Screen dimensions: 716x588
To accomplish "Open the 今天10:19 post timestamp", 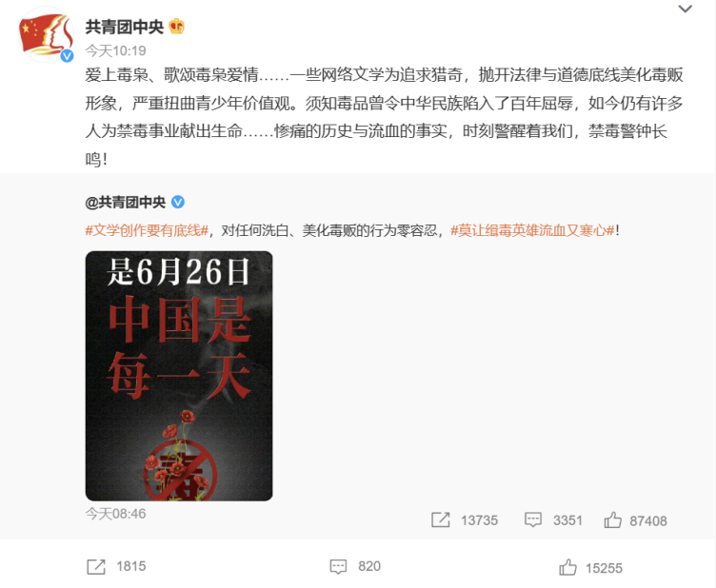I will (x=115, y=50).
